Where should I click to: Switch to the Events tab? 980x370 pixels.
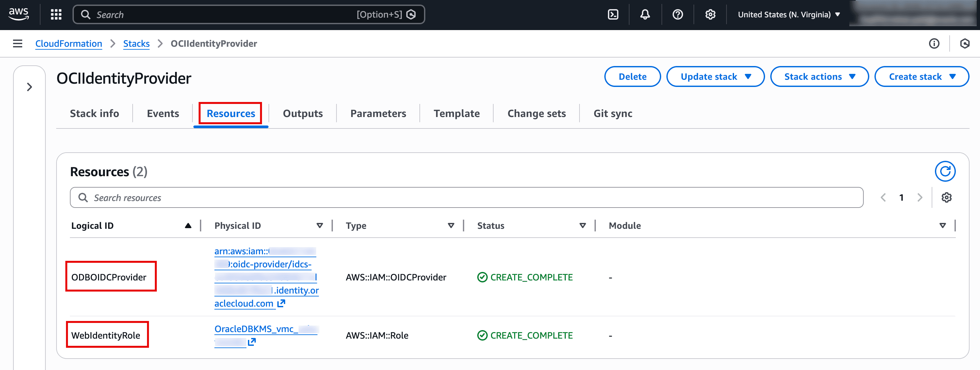[x=163, y=113]
